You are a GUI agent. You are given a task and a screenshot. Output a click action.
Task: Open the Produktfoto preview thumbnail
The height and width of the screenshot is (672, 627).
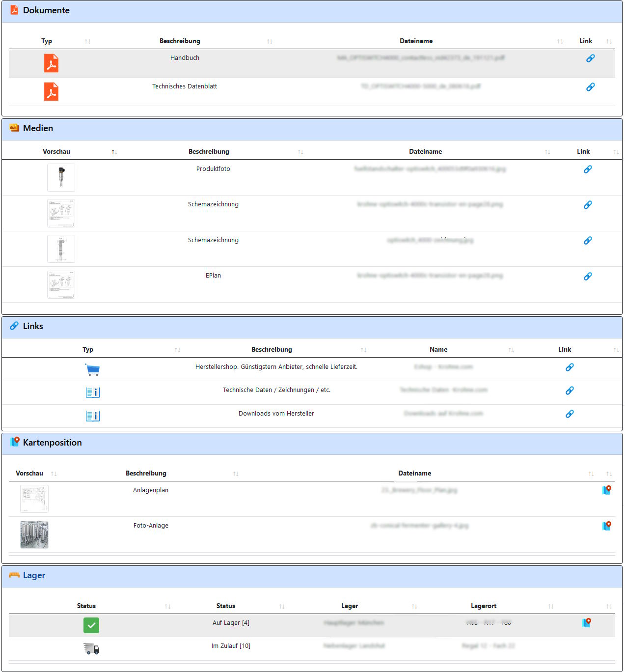coord(61,177)
